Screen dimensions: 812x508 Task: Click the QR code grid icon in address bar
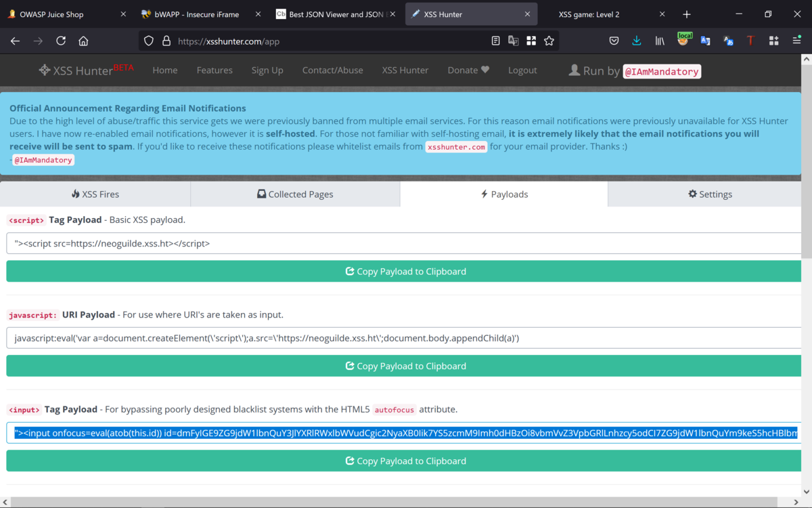coord(531,41)
